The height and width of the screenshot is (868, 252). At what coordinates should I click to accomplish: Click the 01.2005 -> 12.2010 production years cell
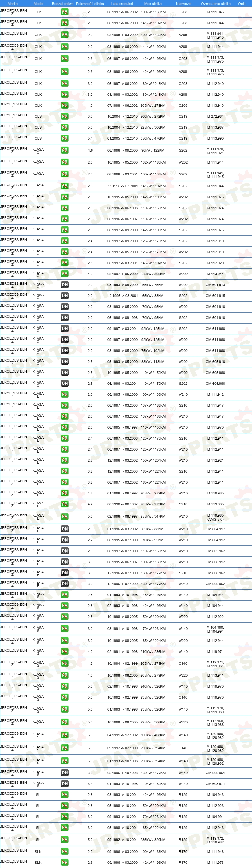pyautogui.click(x=122, y=138)
